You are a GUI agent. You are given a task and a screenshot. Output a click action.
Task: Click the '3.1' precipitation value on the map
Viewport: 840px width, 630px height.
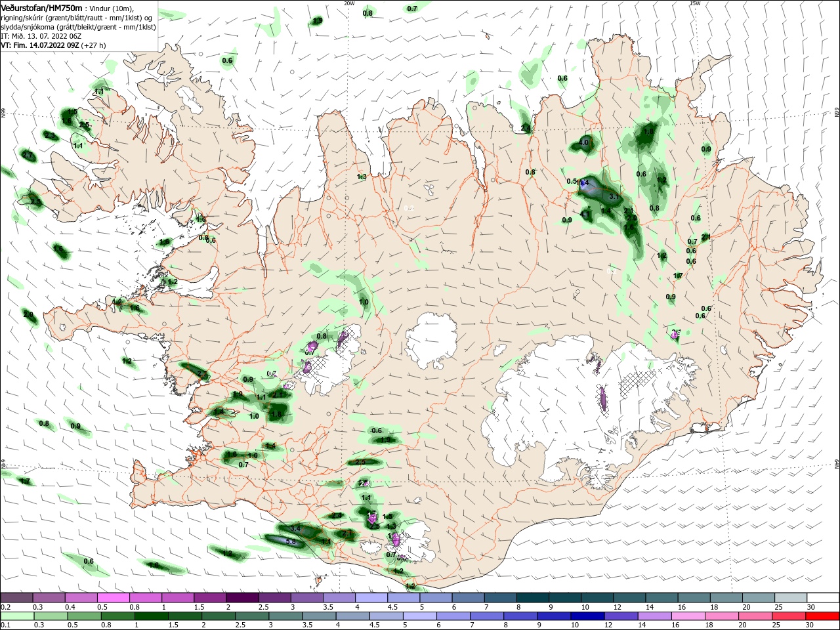(614, 196)
